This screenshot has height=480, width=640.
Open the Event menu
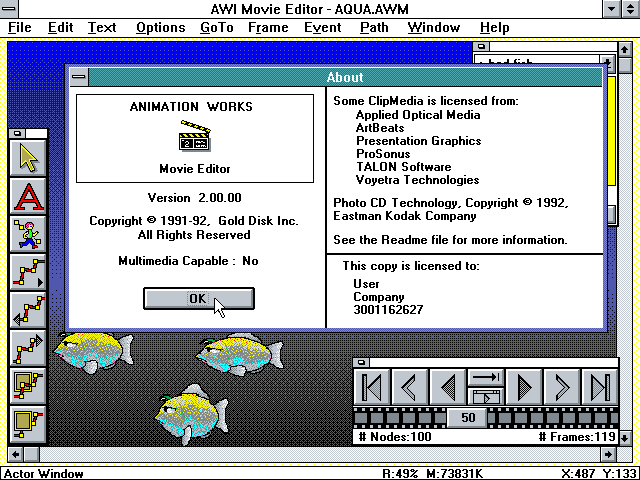(322, 27)
